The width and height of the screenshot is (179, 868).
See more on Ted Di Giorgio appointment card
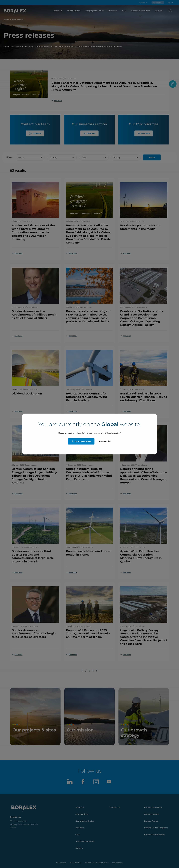(17, 655)
